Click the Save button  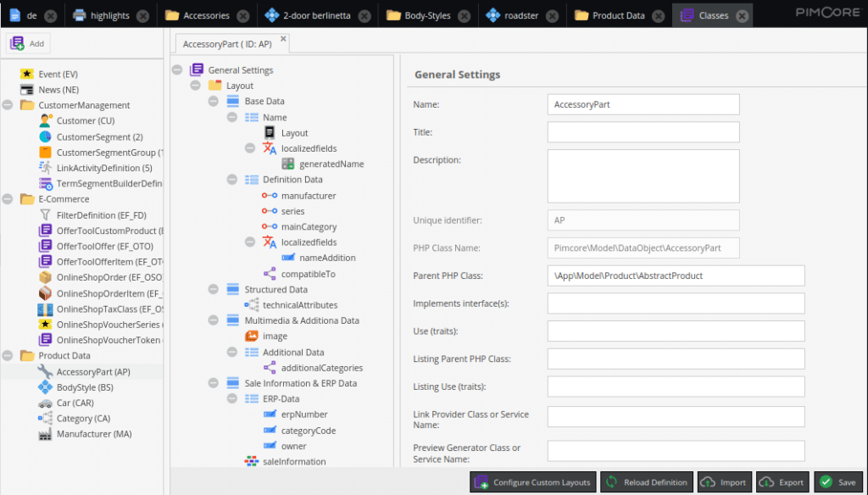[x=838, y=482]
